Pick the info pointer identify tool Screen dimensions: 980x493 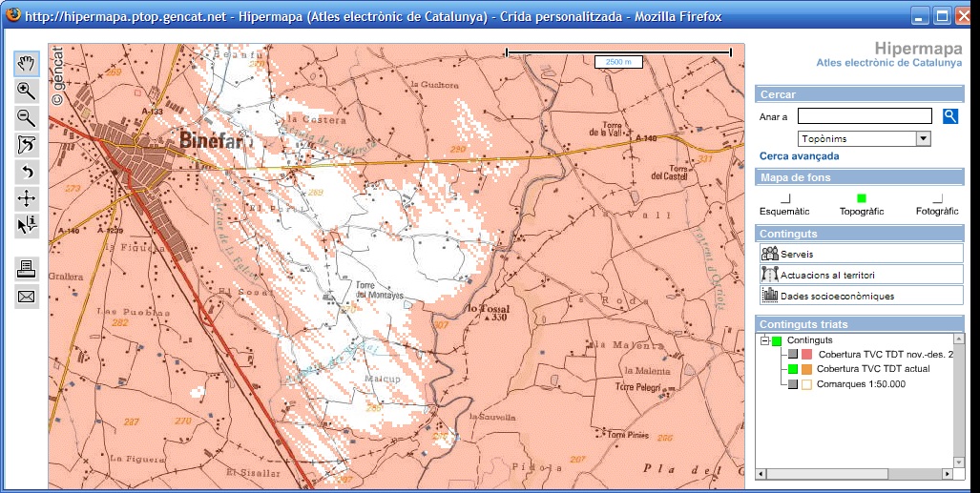click(27, 226)
